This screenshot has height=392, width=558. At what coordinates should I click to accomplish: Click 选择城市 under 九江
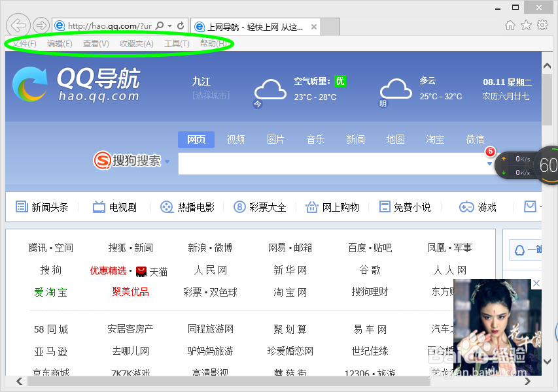(x=211, y=95)
